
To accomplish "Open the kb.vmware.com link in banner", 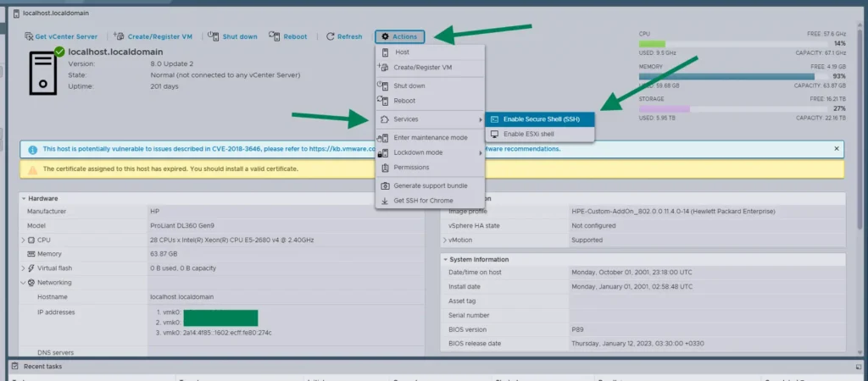I will pos(342,149).
